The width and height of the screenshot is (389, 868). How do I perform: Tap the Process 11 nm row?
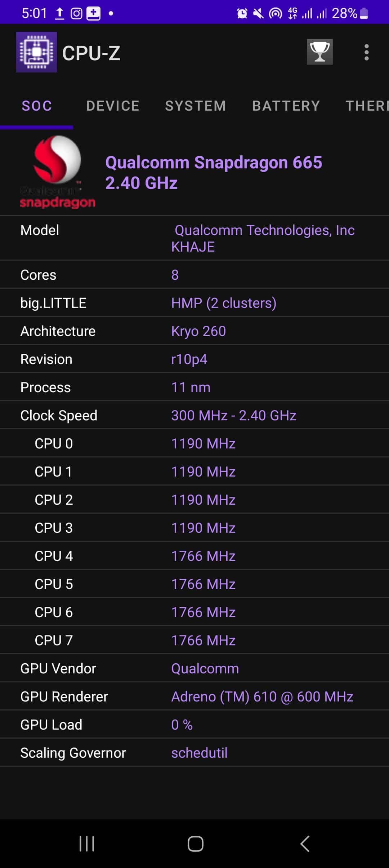(x=194, y=387)
